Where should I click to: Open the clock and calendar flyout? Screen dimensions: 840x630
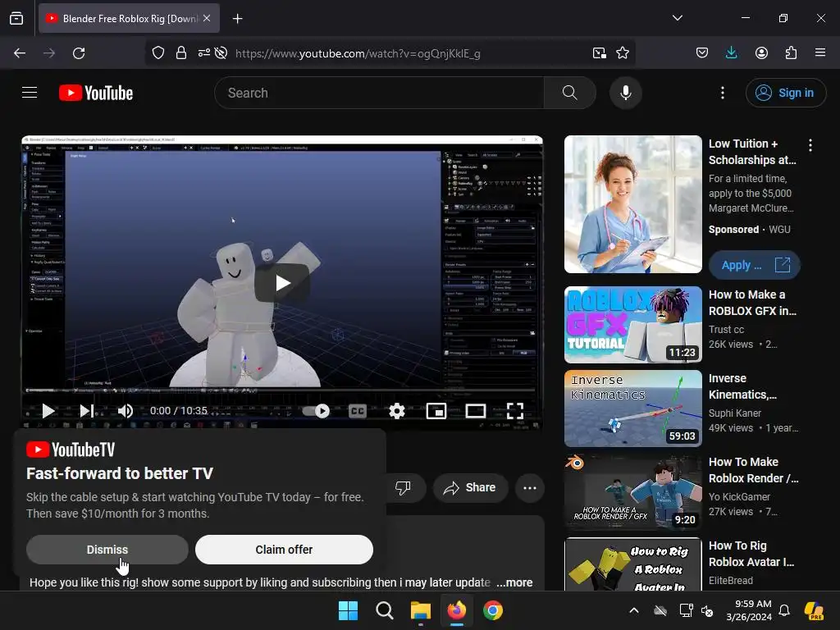(x=749, y=610)
